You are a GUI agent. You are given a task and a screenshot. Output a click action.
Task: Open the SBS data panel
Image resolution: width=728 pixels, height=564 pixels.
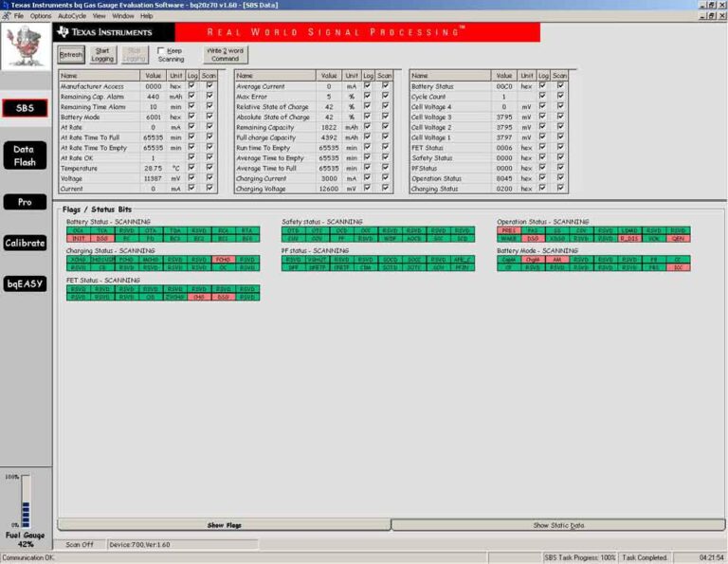pos(24,108)
